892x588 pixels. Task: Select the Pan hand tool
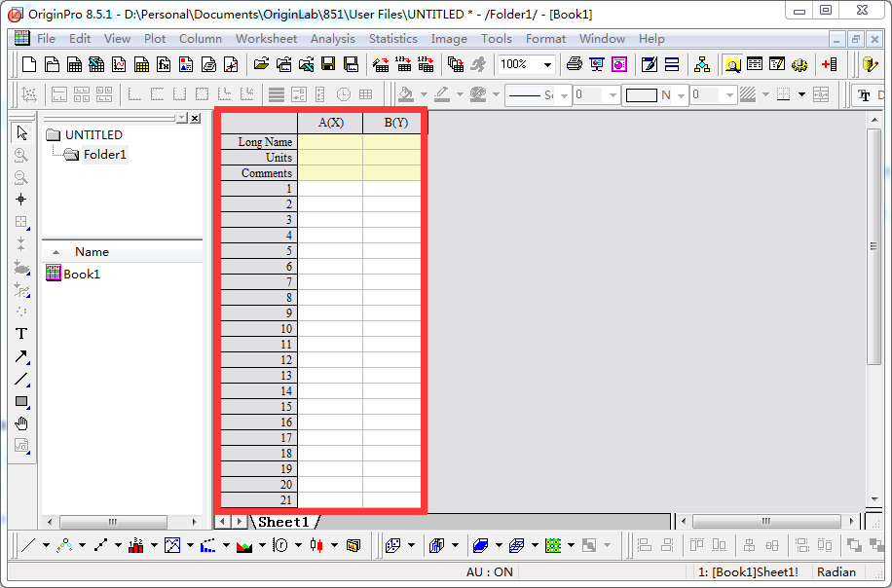[21, 423]
